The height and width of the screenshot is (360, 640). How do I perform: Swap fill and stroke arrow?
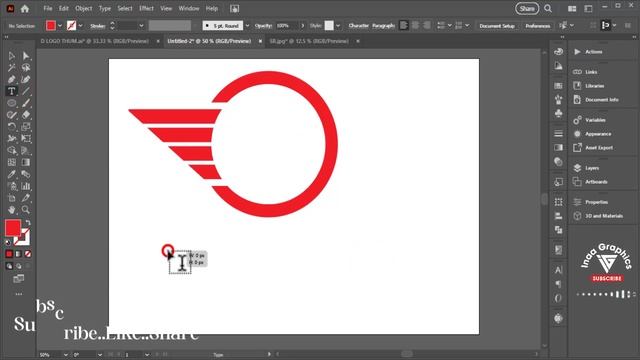[28, 223]
